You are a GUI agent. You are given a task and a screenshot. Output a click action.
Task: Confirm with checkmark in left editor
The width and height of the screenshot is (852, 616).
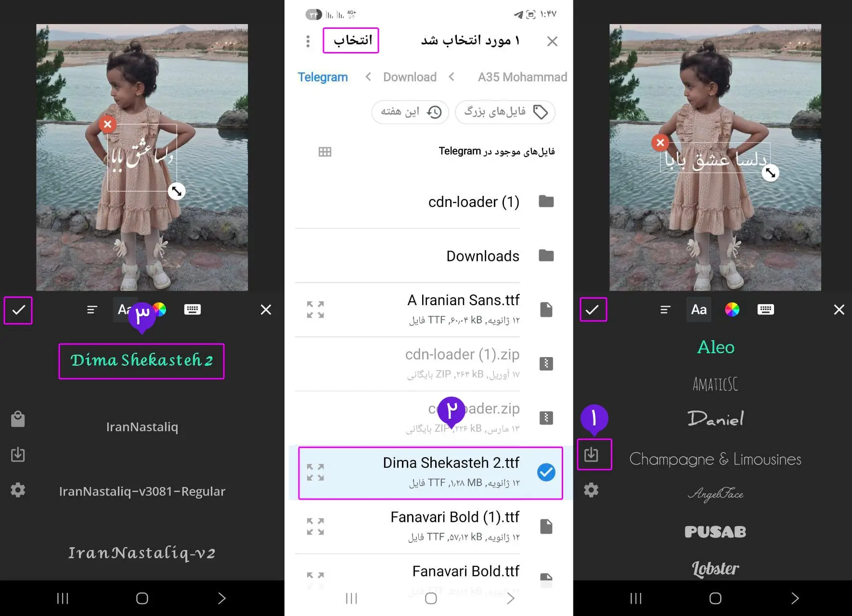pos(18,310)
